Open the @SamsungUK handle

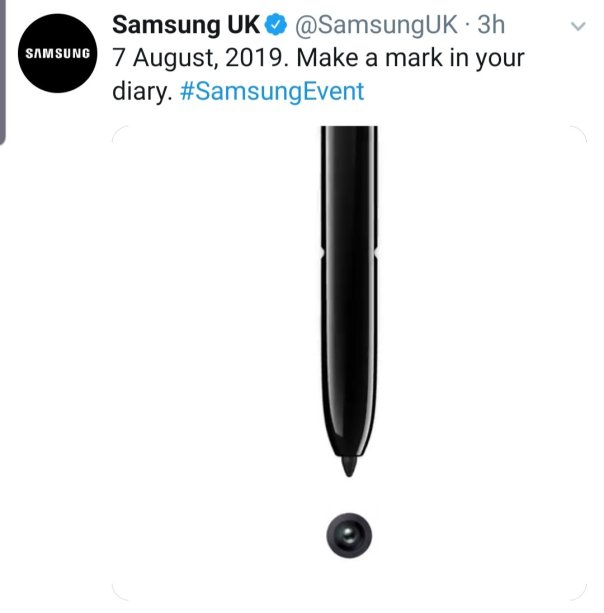(376, 25)
